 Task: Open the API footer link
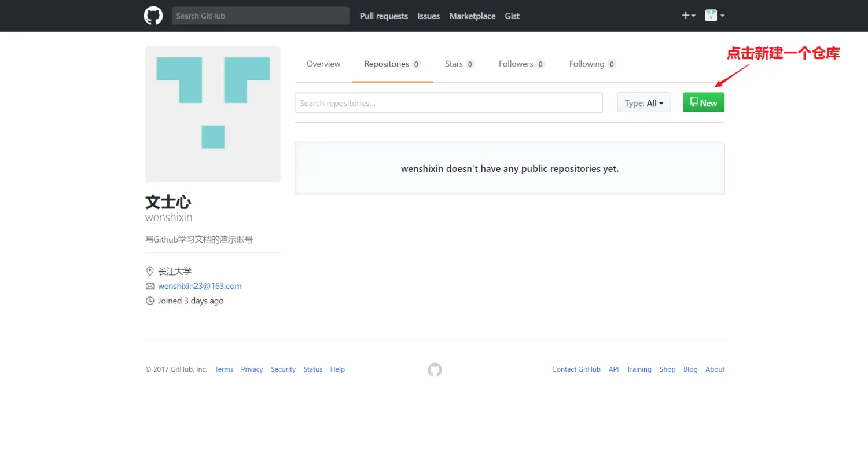click(x=613, y=369)
